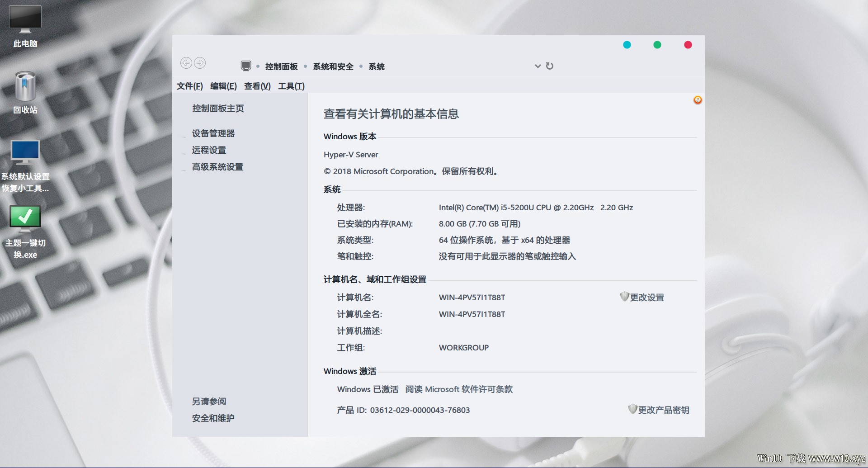Open 安全和维护 under 另请参阅
Screen dimensions: 868x468
click(x=213, y=418)
